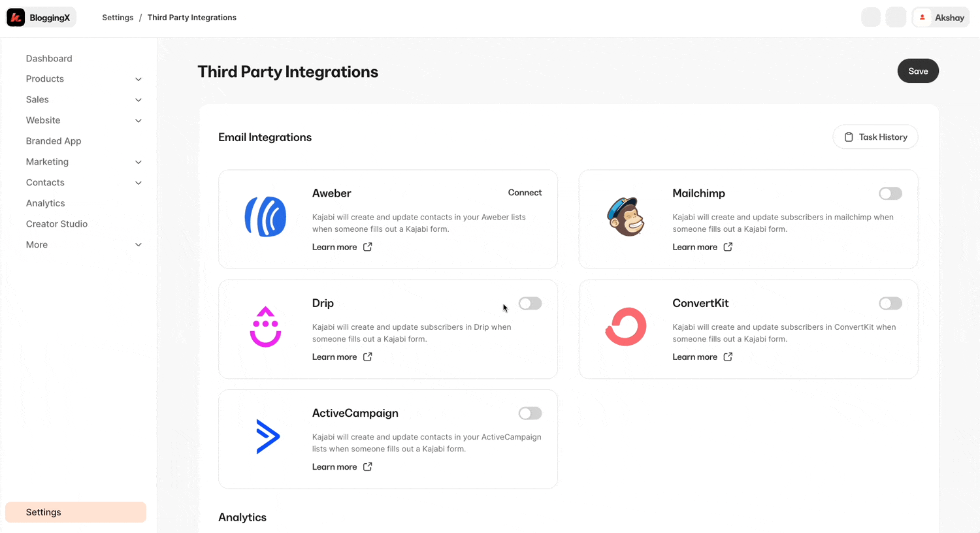Turn on the Drip switch
980x533 pixels.
[530, 303]
